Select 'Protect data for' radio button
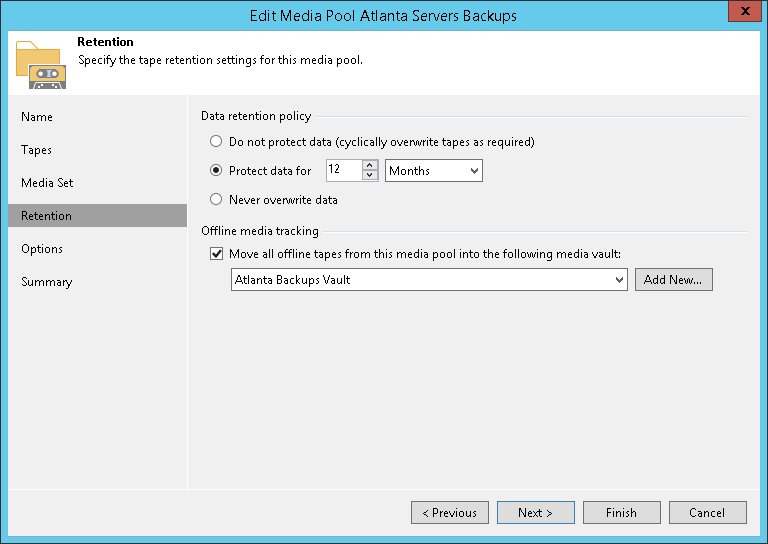This screenshot has height=544, width=768. 216,171
